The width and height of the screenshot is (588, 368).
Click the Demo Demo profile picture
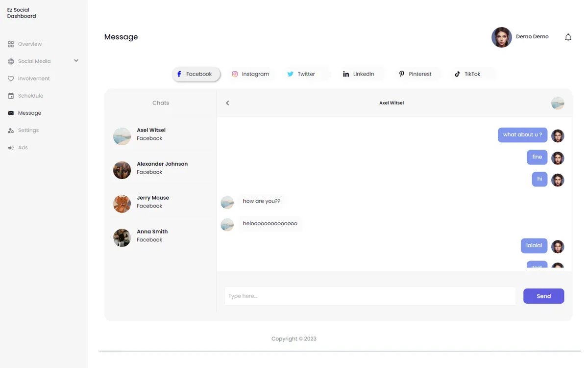pos(502,37)
